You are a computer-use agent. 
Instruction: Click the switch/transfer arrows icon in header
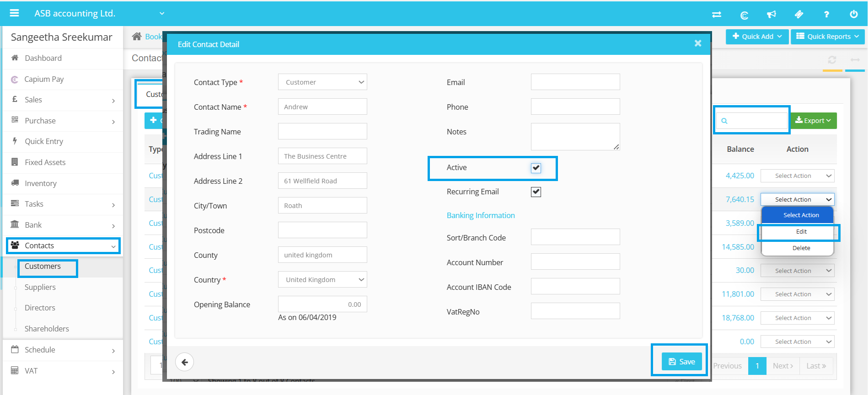(717, 15)
